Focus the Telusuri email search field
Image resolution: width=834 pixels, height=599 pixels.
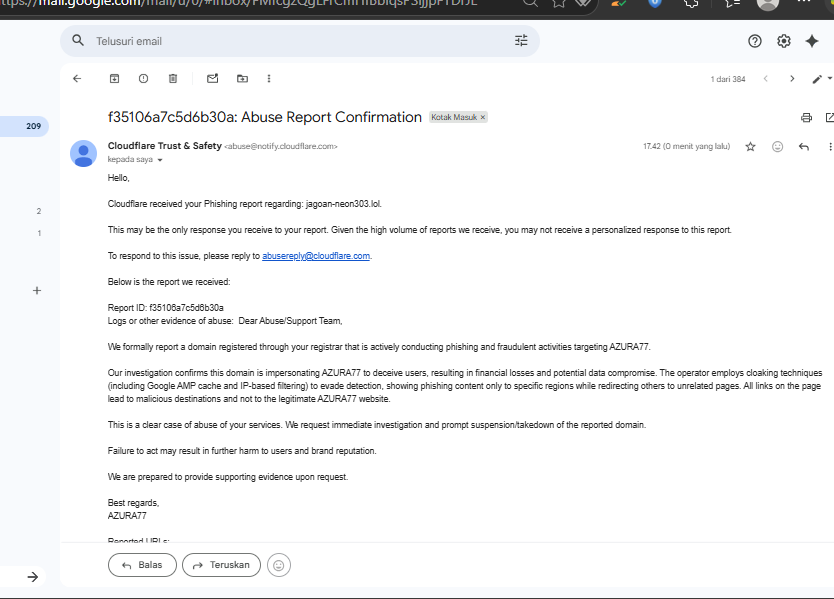[x=299, y=41]
